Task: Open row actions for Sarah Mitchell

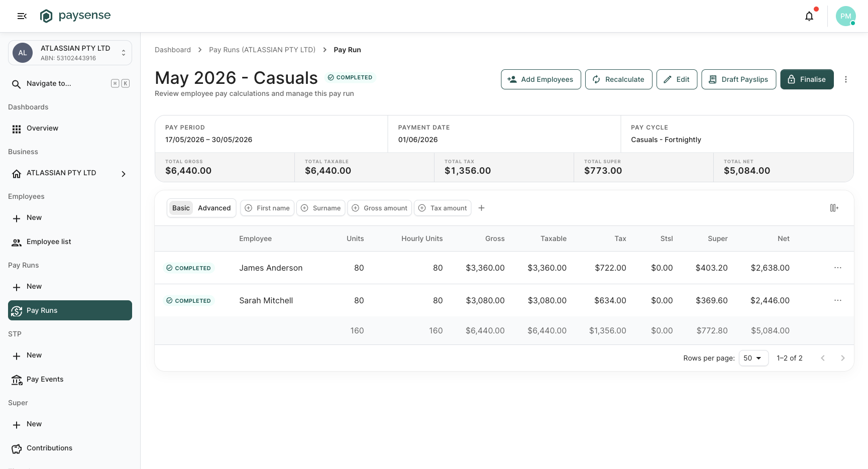Action: coord(838,300)
